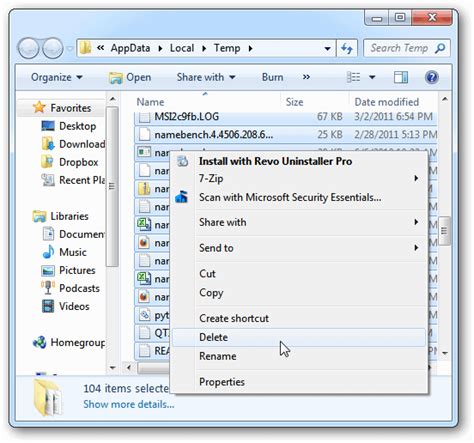Expand the Share with toolbar dropdown
The image size is (474, 443).
(206, 77)
